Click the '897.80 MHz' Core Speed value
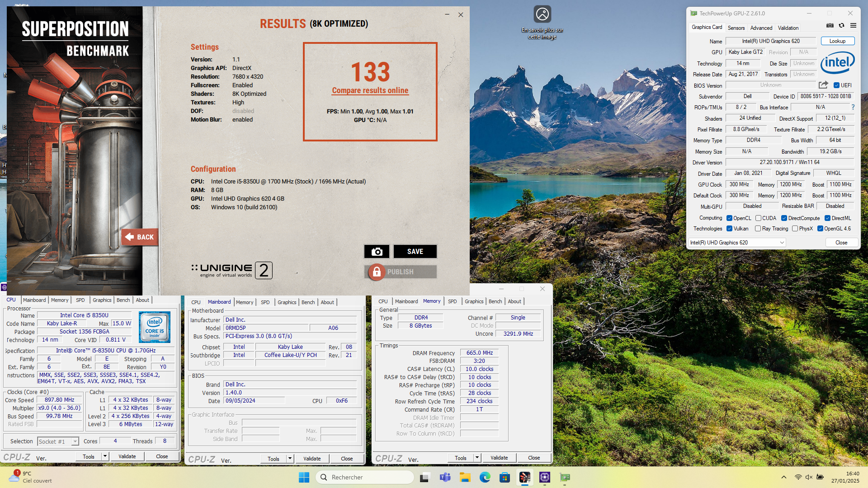Image resolution: width=868 pixels, height=488 pixels. 60,400
